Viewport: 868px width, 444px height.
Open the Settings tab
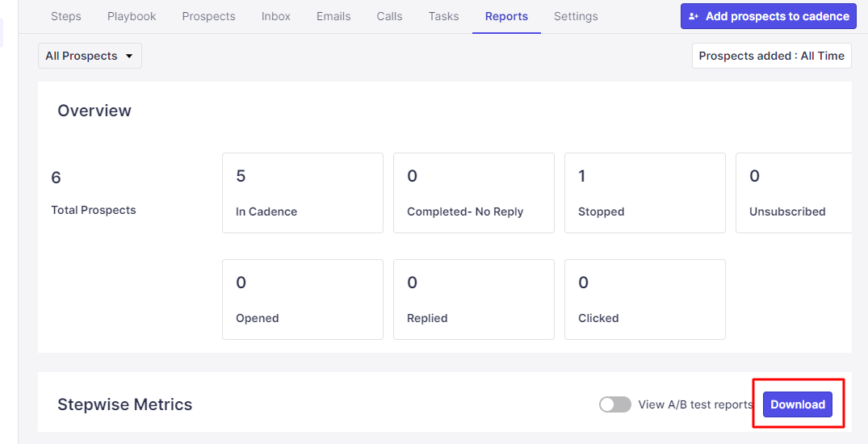[576, 16]
